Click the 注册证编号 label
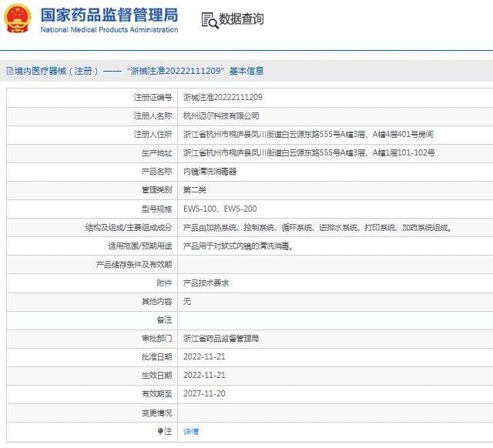The width and height of the screenshot is (493, 448). tap(153, 98)
